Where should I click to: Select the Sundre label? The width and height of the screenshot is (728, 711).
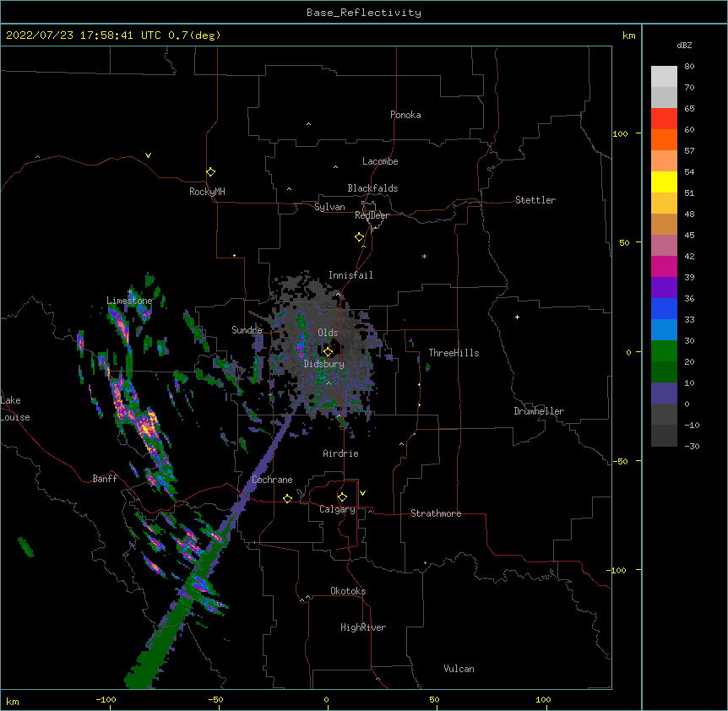(x=247, y=330)
